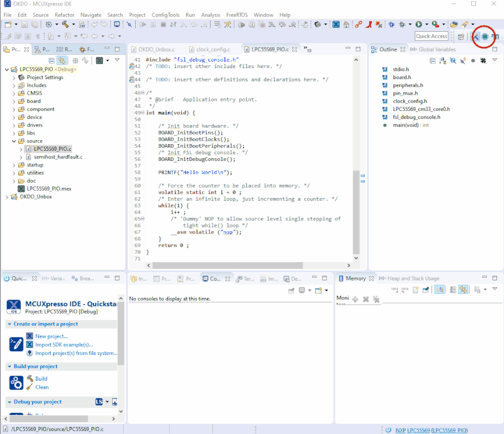Switch to the Develop perspective icon
Image resolution: width=504 pixels, height=434 pixels.
point(475,37)
